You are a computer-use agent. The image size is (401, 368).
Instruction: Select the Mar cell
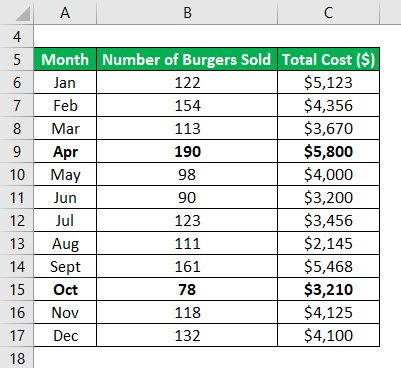[x=65, y=128]
